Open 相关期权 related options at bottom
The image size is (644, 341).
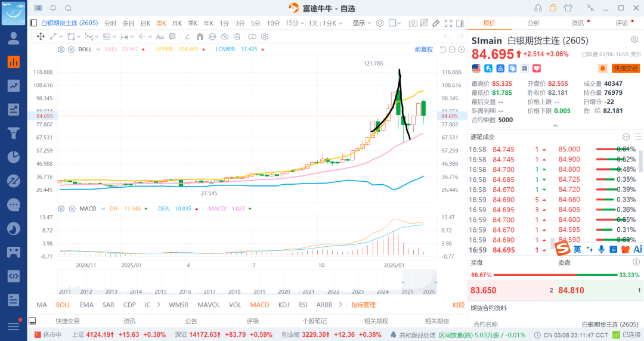click(x=376, y=321)
